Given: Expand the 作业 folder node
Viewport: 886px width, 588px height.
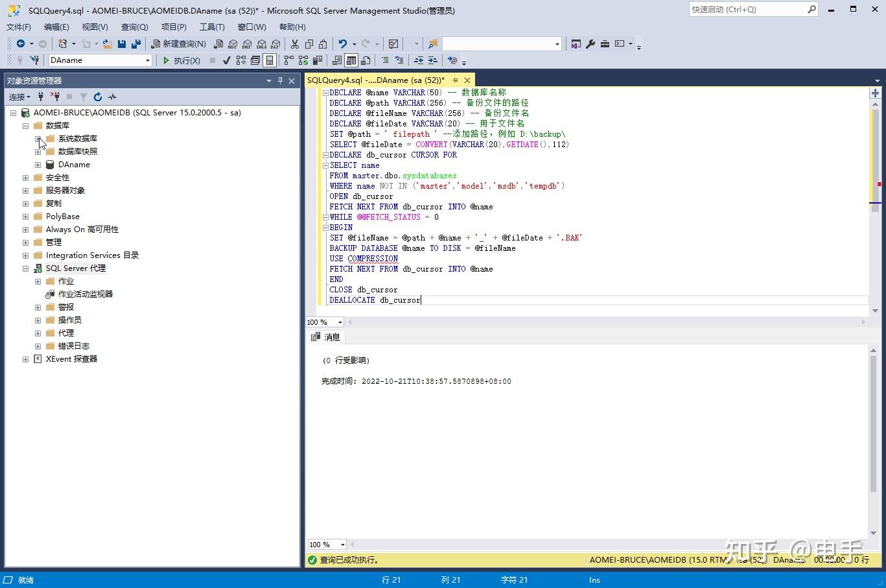Looking at the screenshot, I should [x=38, y=281].
